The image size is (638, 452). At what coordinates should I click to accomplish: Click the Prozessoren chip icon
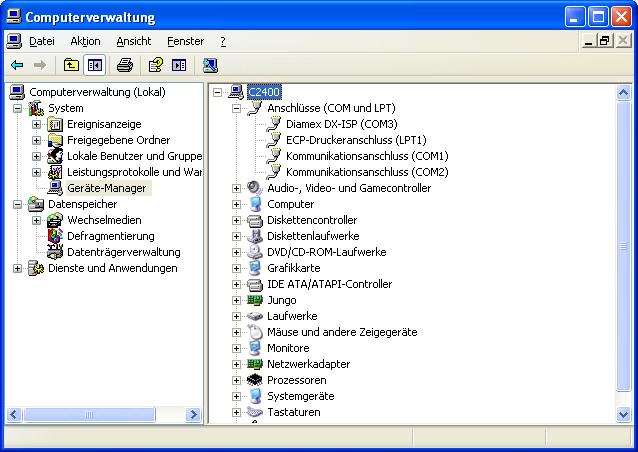(255, 380)
